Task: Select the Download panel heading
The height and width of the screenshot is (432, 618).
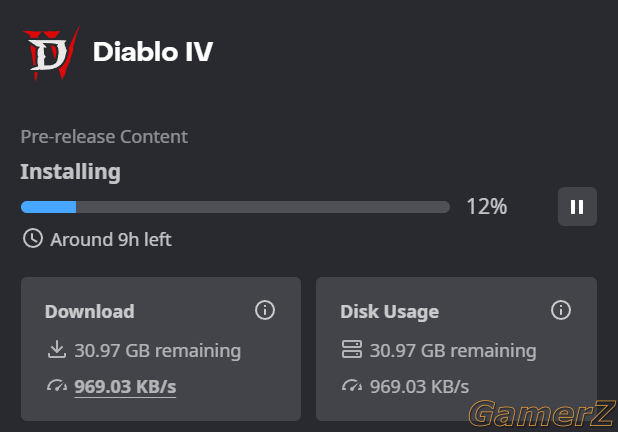Action: pyautogui.click(x=90, y=311)
